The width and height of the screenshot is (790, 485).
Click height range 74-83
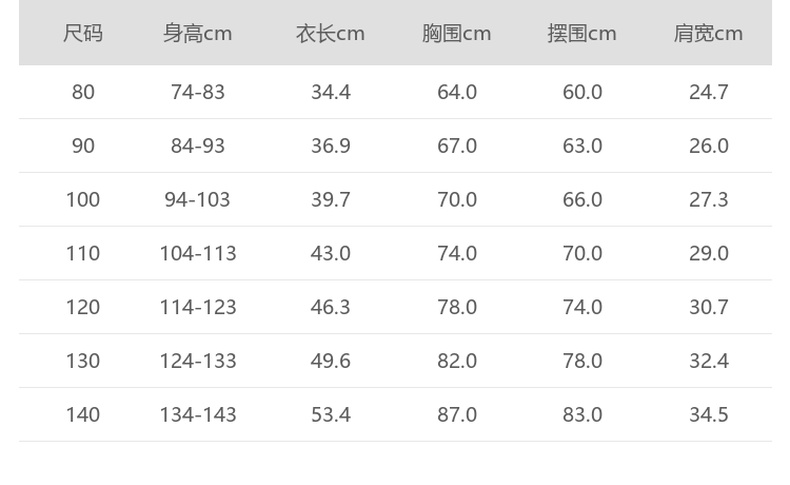pos(197,92)
